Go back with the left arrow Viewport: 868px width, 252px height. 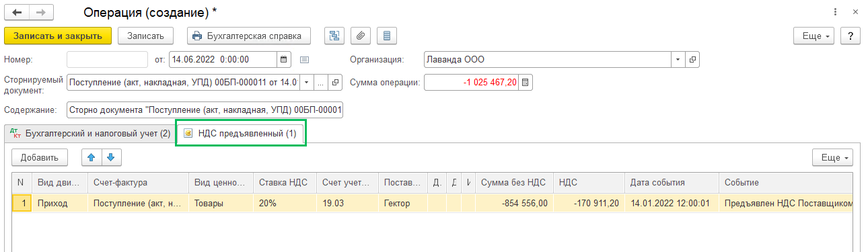point(17,13)
